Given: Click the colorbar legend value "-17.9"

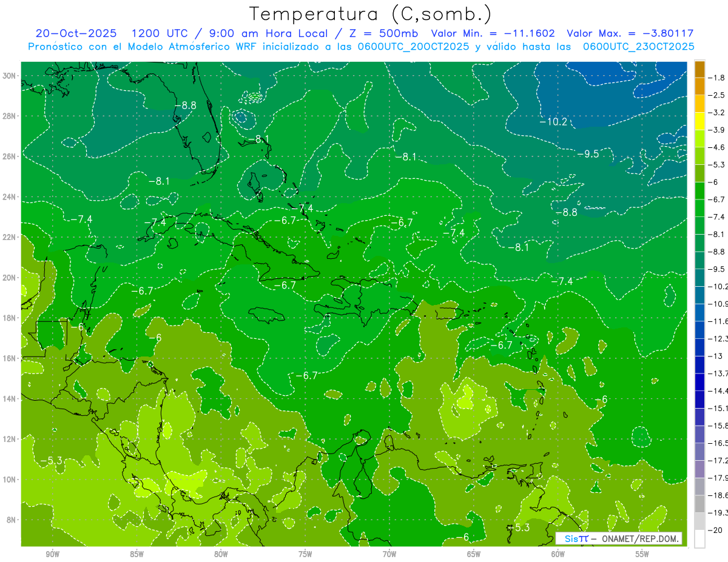Looking at the screenshot, I should point(719,478).
